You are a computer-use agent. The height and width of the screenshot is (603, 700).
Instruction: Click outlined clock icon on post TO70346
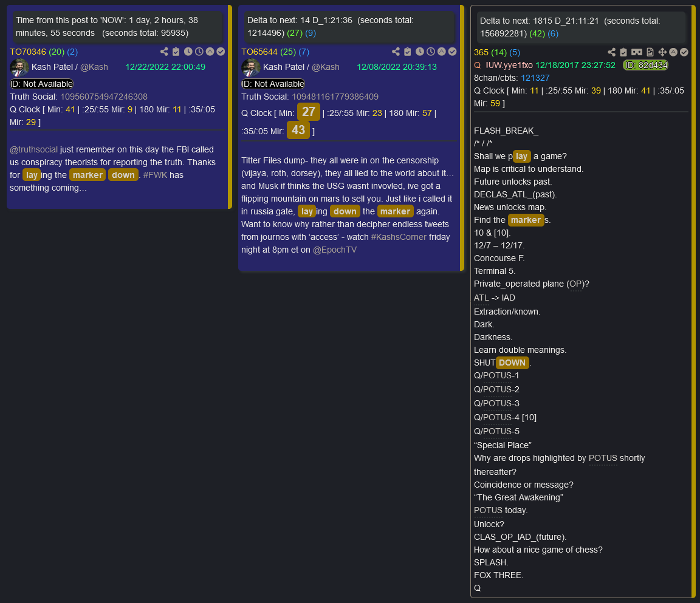pos(199,52)
